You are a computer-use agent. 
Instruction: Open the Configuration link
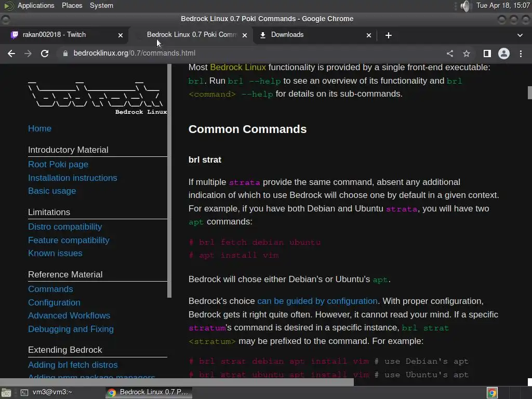[x=54, y=303]
